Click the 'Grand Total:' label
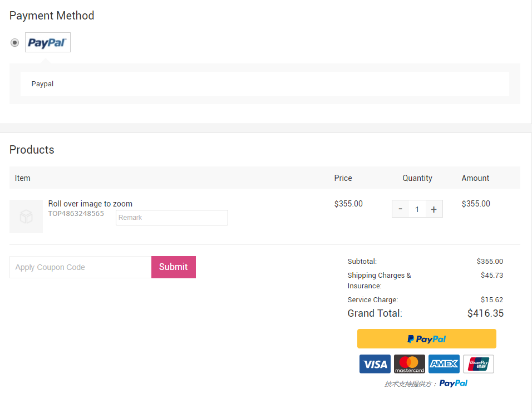 (375, 313)
